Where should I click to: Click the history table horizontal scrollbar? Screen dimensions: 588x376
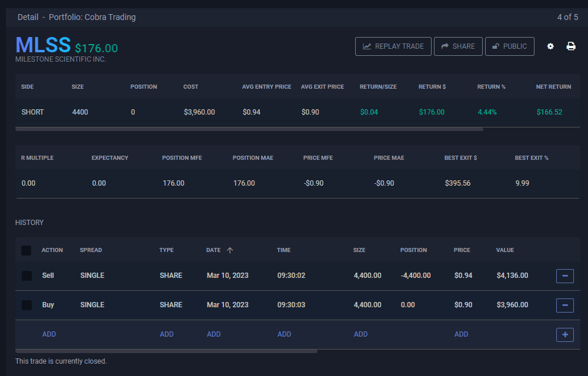[166, 351]
